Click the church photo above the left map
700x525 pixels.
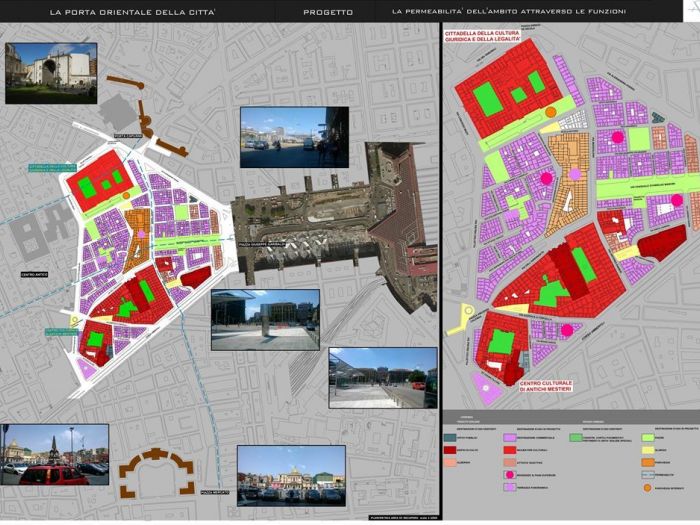pyautogui.click(x=51, y=73)
